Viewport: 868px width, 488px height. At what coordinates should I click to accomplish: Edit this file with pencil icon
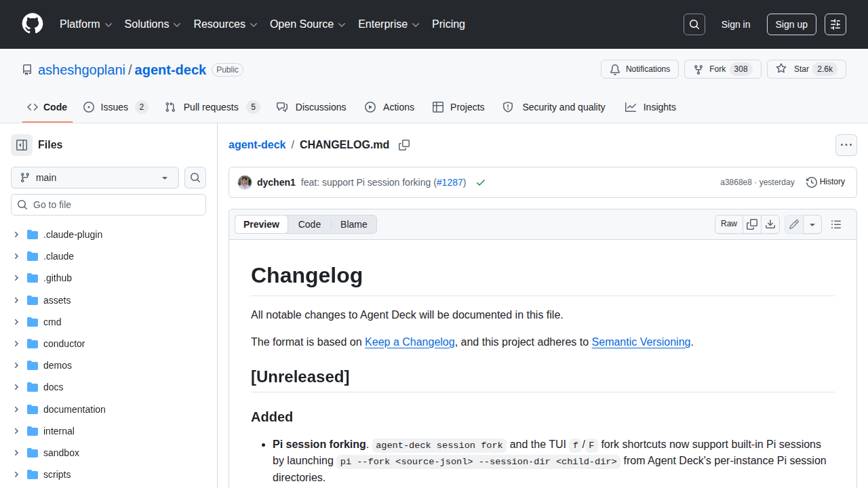794,224
